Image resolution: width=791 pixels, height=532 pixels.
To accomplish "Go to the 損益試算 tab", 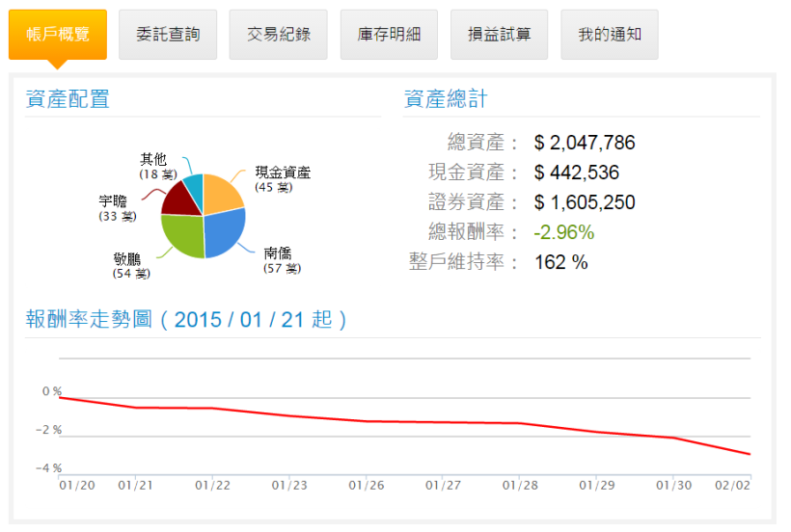I will pos(500,35).
